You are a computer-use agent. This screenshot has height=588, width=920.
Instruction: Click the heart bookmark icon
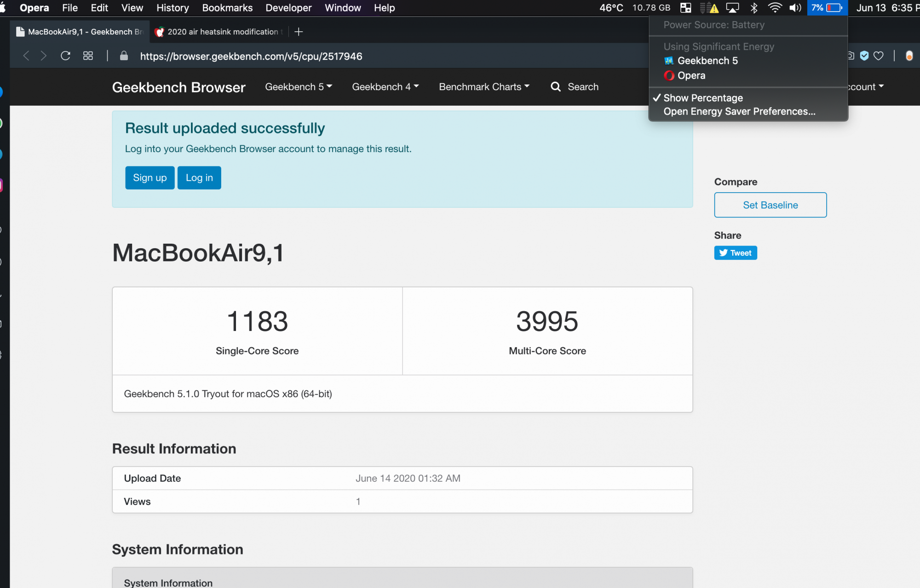(x=879, y=56)
